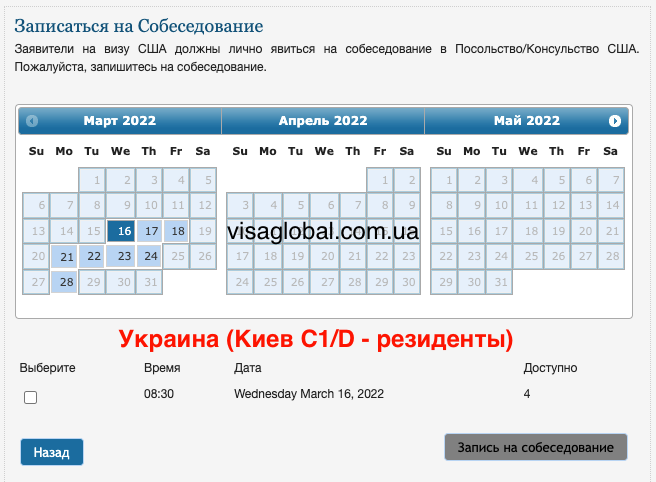Click the Назад button
This screenshot has width=656, height=482.
click(x=52, y=452)
